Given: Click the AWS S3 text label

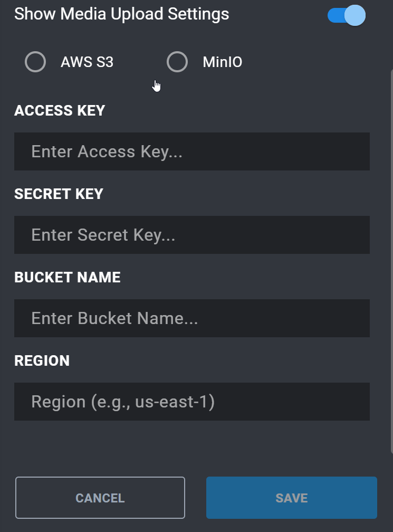Looking at the screenshot, I should click(86, 62).
